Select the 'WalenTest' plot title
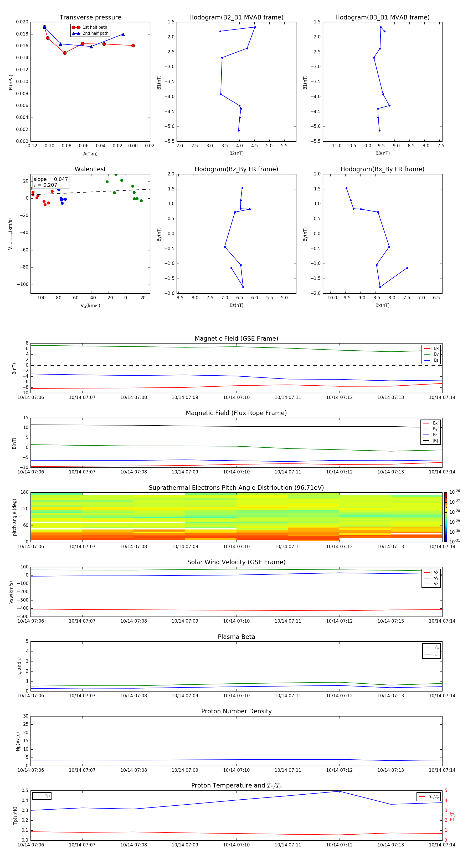This screenshot has width=473, height=868. pyautogui.click(x=90, y=169)
